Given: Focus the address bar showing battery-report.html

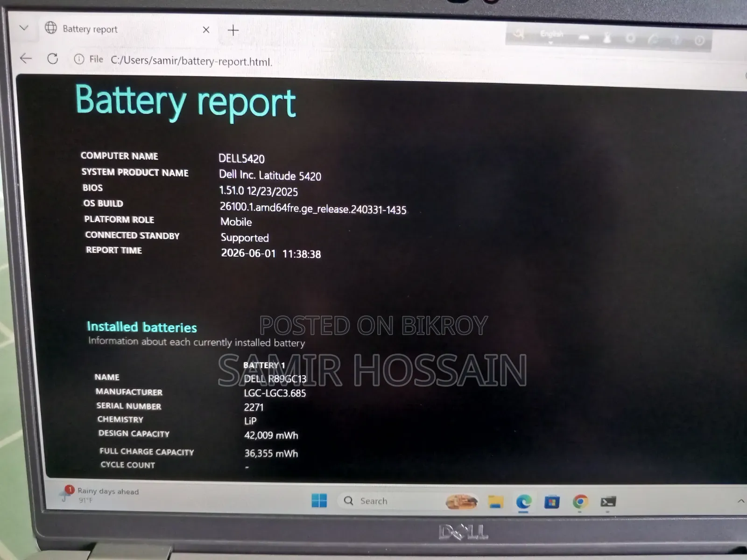Looking at the screenshot, I should (x=191, y=61).
